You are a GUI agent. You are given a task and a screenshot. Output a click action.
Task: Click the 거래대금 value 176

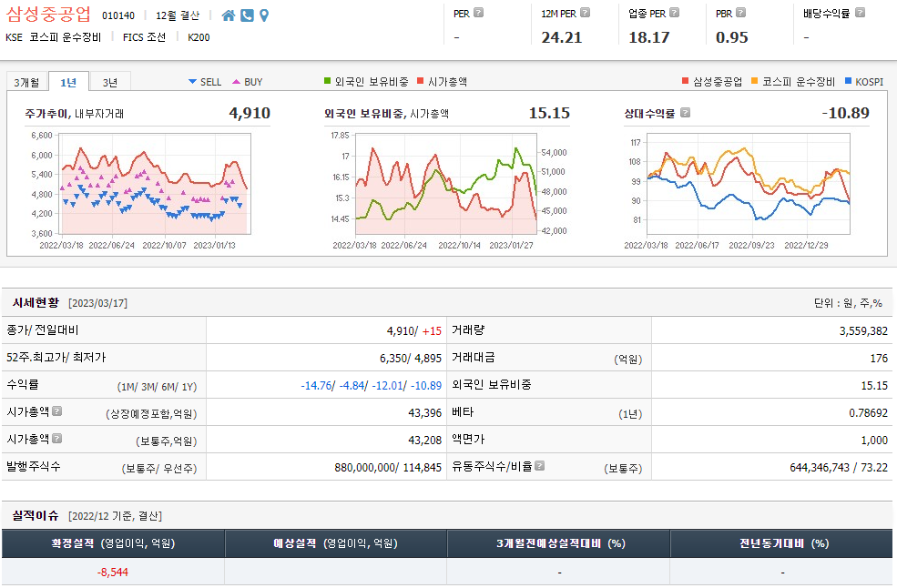tap(879, 358)
